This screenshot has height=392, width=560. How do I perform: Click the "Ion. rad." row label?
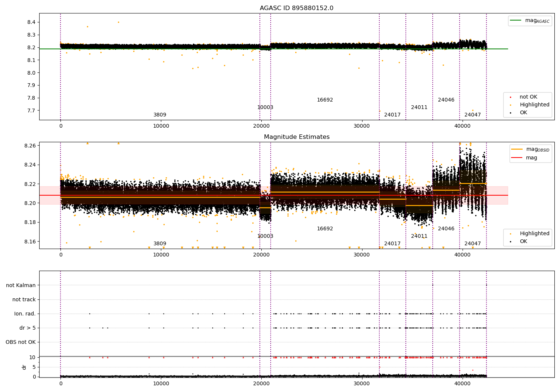pos(25,314)
